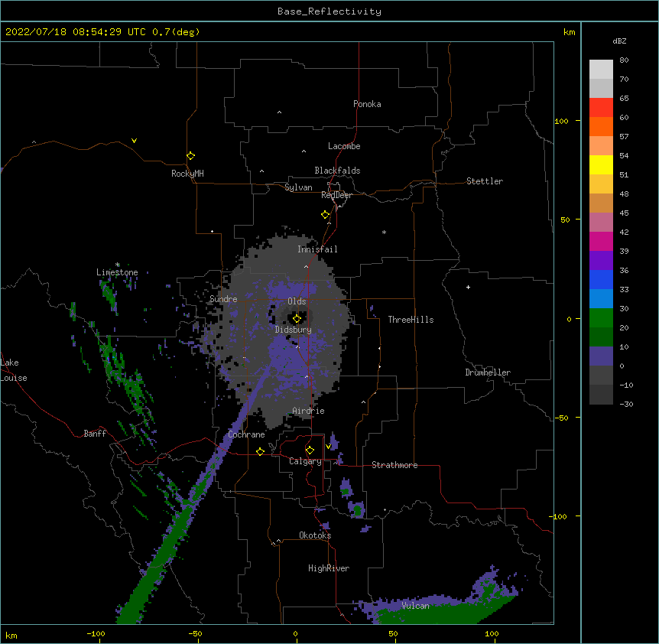The height and width of the screenshot is (644, 659).
Task: Click the Sylvan label
Action: pos(298,187)
